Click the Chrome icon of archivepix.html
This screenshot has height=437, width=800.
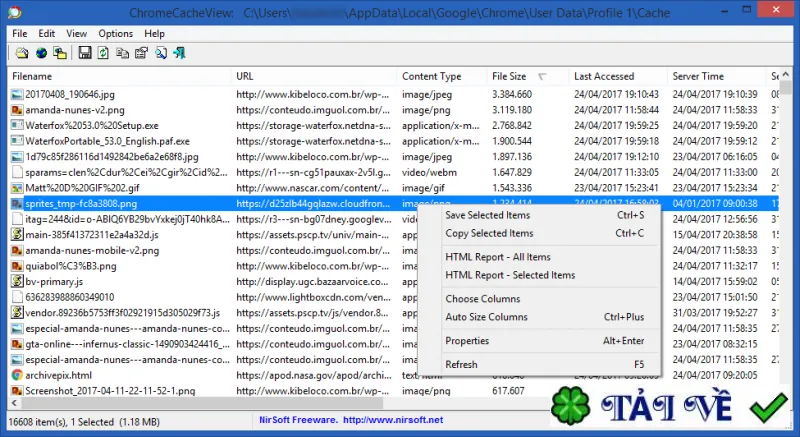point(17,375)
